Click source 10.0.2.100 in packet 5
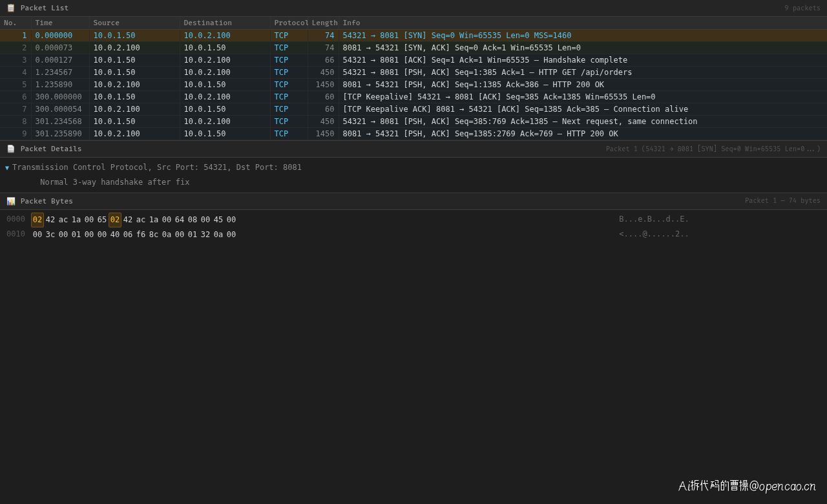This screenshot has height=504, width=827. (116, 85)
